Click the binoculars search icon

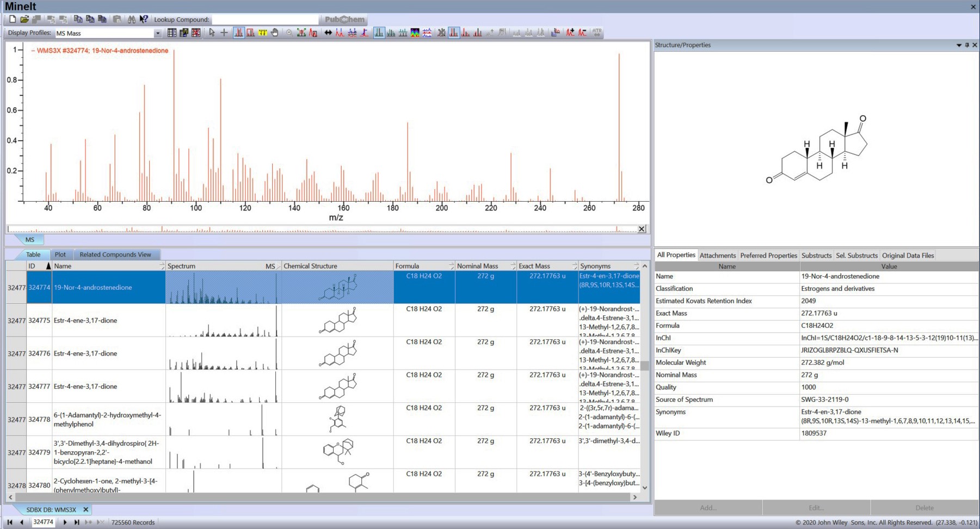tap(131, 19)
